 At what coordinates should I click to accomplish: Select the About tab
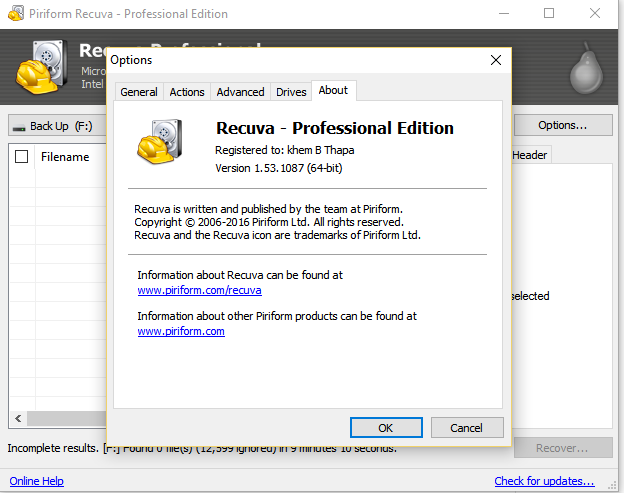point(333,90)
